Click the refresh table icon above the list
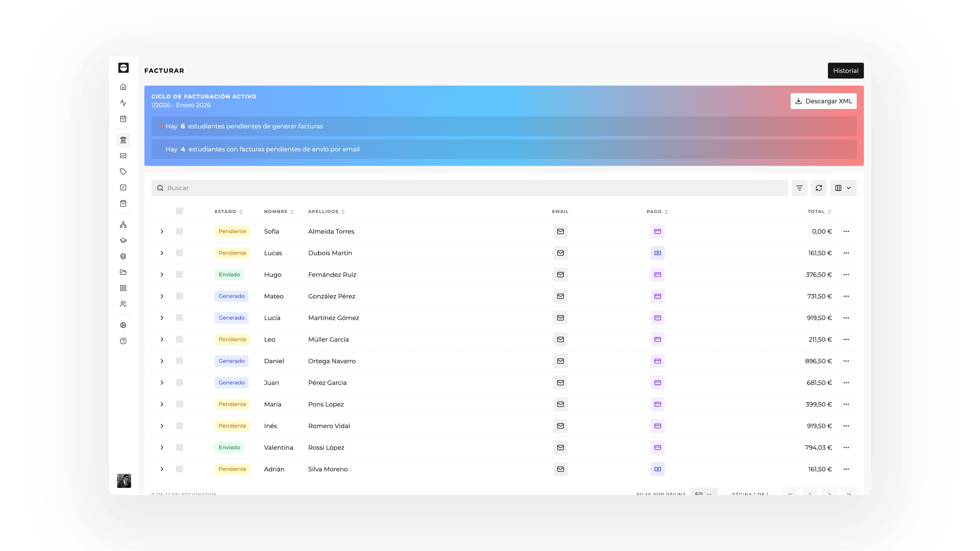 [819, 187]
